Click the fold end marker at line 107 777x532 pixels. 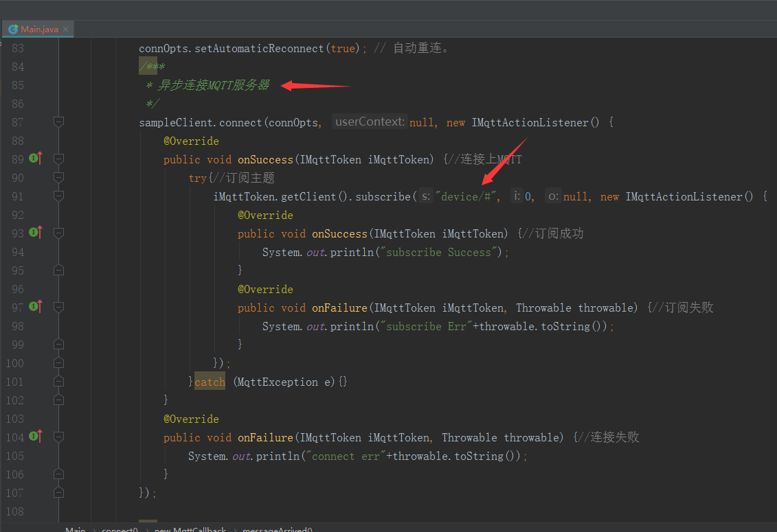(58, 492)
